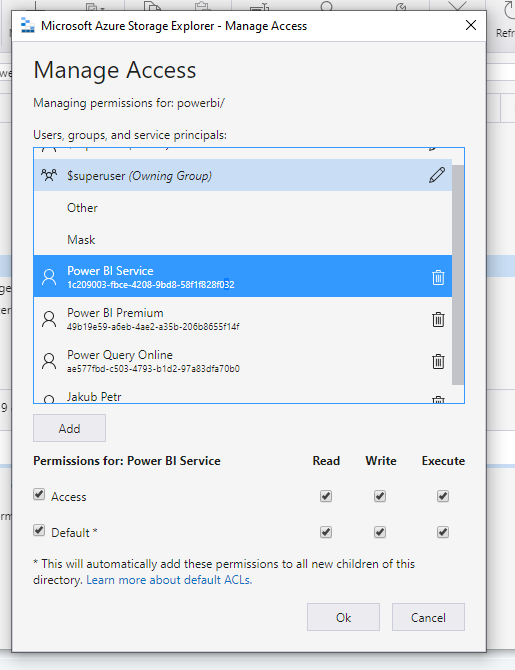Click the Power Query Online person icon

click(49, 361)
